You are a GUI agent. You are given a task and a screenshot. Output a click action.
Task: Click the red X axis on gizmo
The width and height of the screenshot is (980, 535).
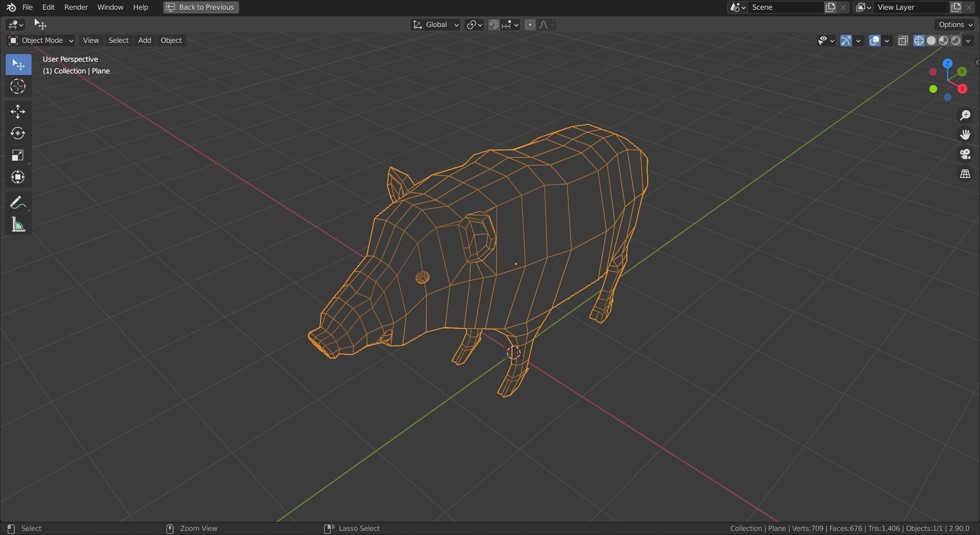(x=963, y=89)
